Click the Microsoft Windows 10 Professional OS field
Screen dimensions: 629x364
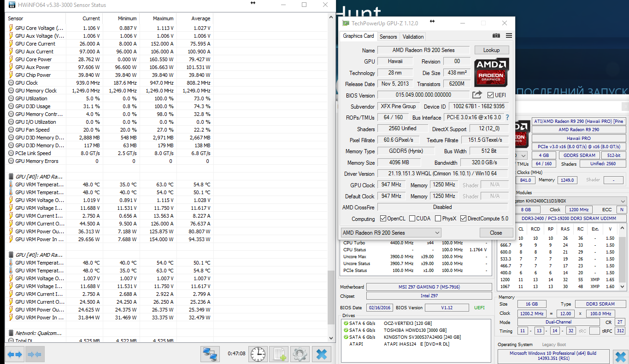[553, 356]
